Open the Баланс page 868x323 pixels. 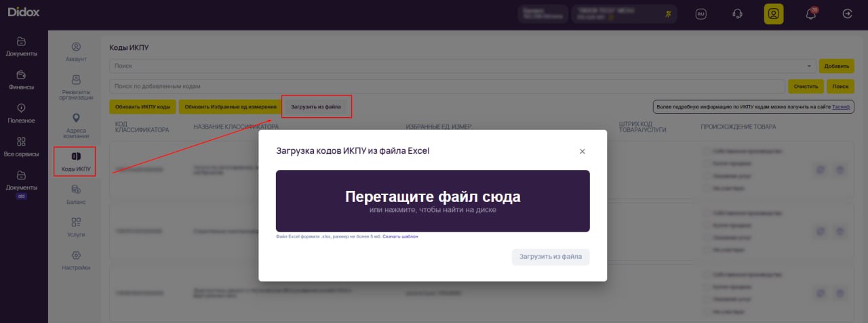(76, 195)
